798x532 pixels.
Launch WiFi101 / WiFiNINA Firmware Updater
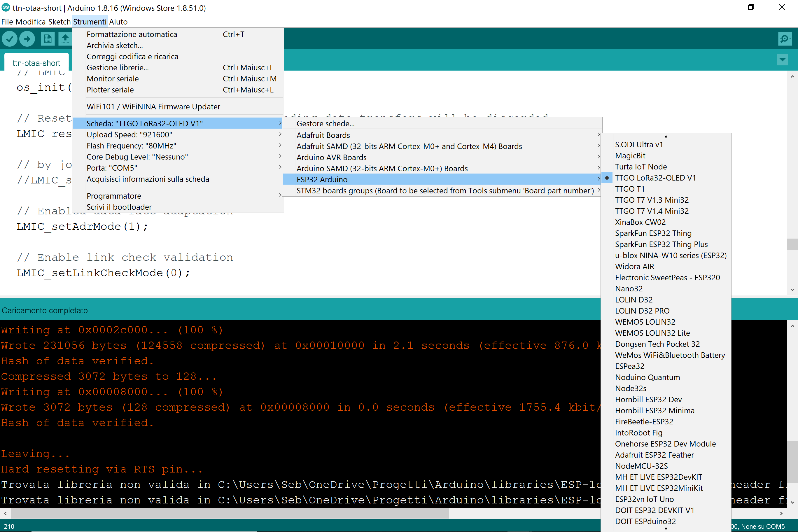[x=178, y=106]
